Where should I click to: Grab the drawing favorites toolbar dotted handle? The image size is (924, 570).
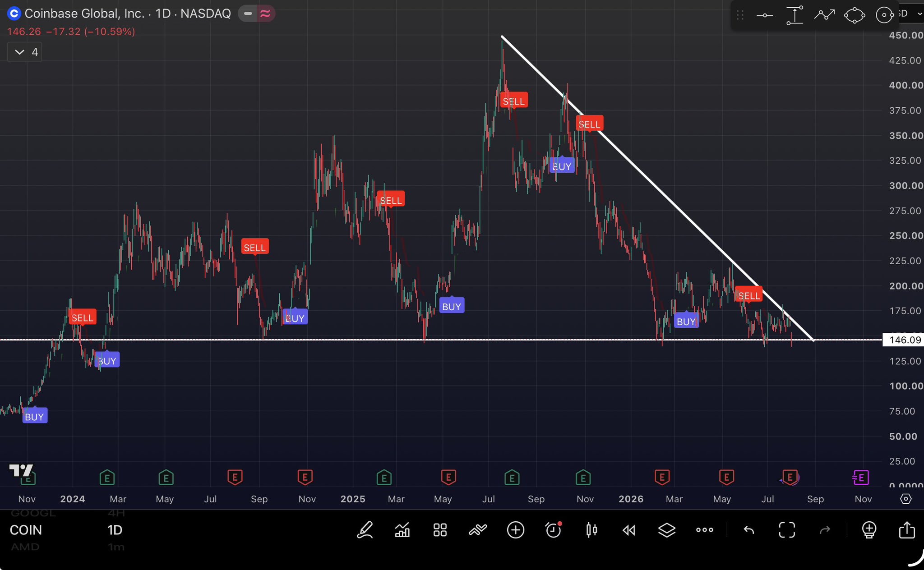point(740,15)
